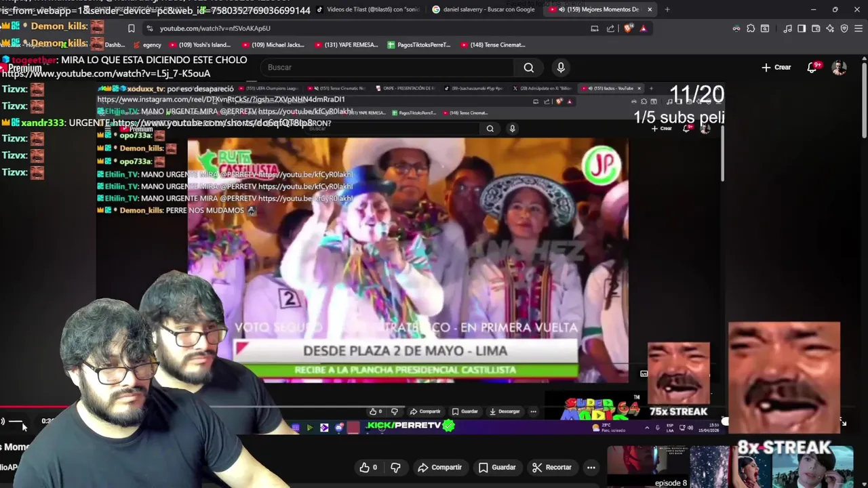Viewport: 868px width, 488px height.
Task: Click the Recortar clip button
Action: [552, 467]
